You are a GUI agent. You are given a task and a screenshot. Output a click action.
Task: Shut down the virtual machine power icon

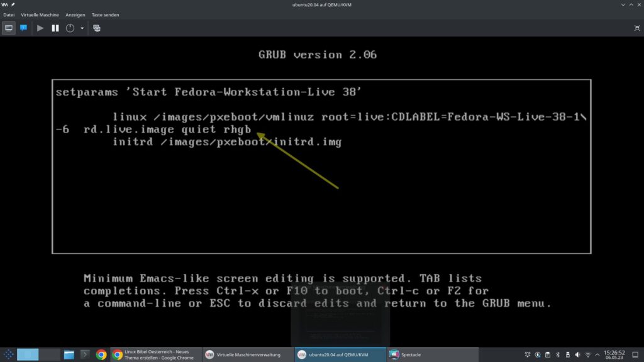70,28
